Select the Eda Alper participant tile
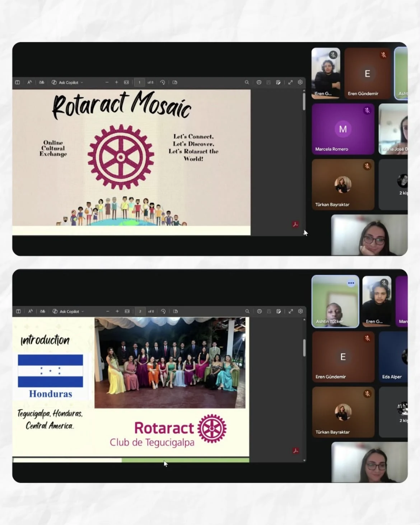 click(393, 357)
